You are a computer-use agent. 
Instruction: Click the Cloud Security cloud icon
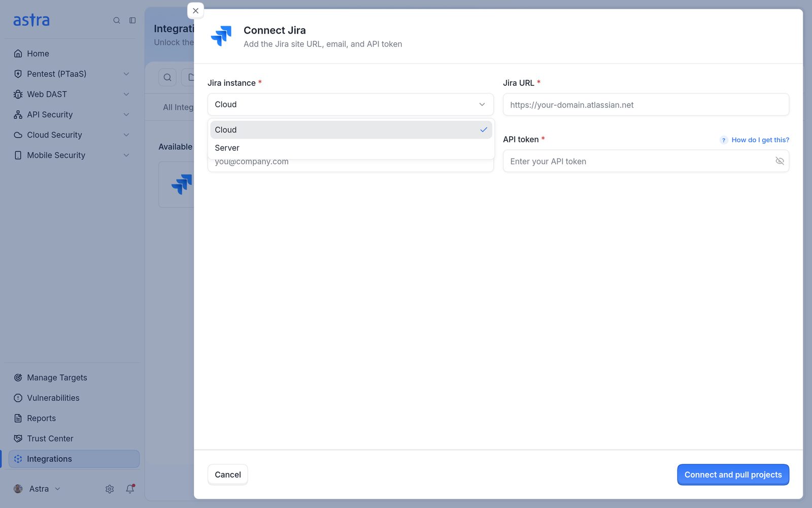[x=18, y=135]
